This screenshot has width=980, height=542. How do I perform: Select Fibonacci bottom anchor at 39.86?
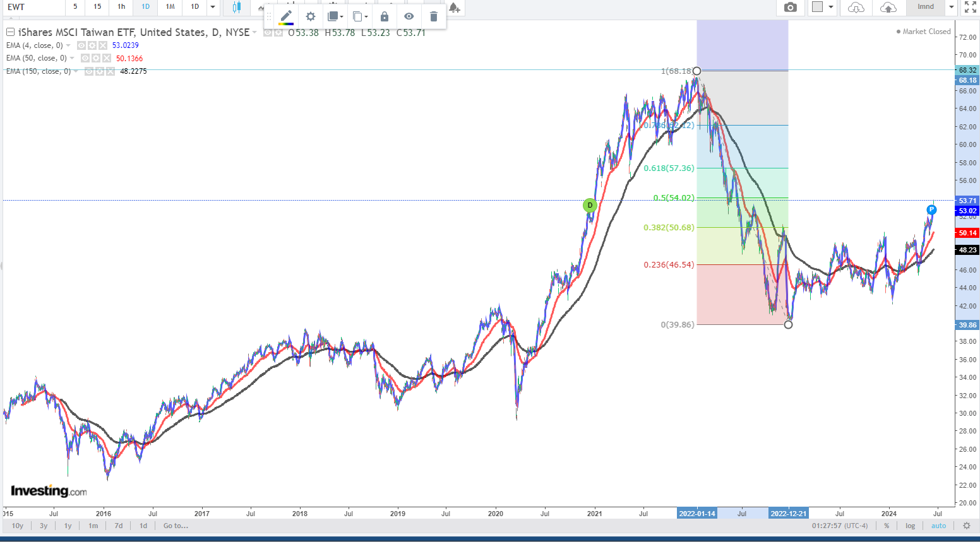click(788, 324)
